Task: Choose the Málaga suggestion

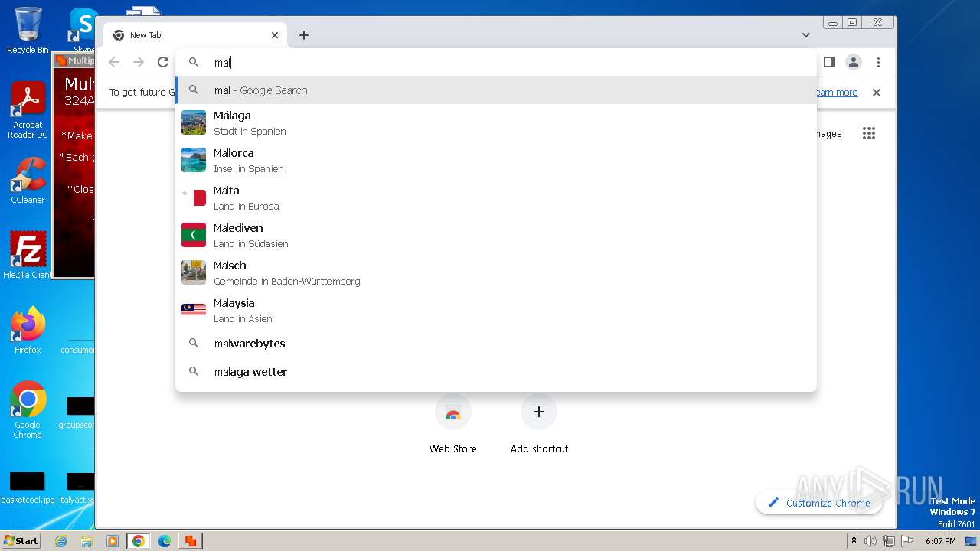Action: (x=496, y=122)
